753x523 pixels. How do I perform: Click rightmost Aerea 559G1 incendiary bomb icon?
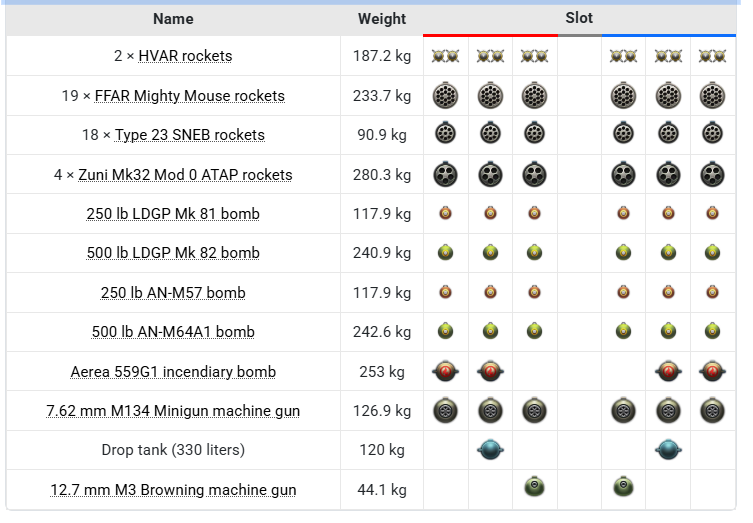[712, 371]
